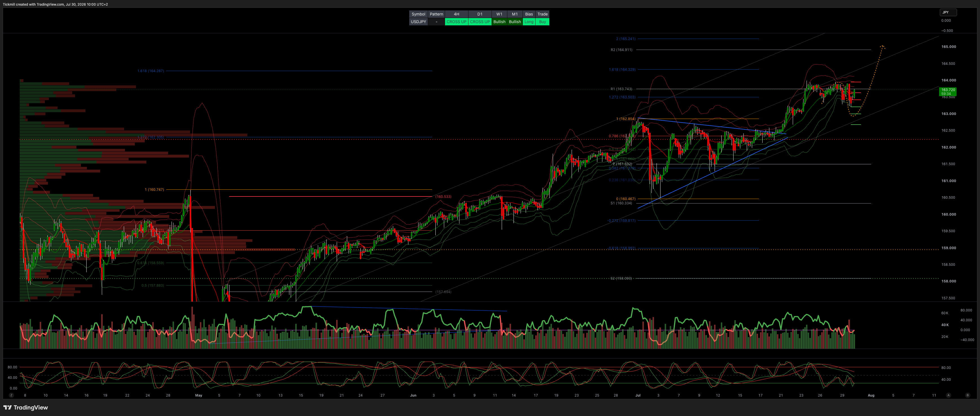Click the 160.000 price axis label

(x=948, y=214)
